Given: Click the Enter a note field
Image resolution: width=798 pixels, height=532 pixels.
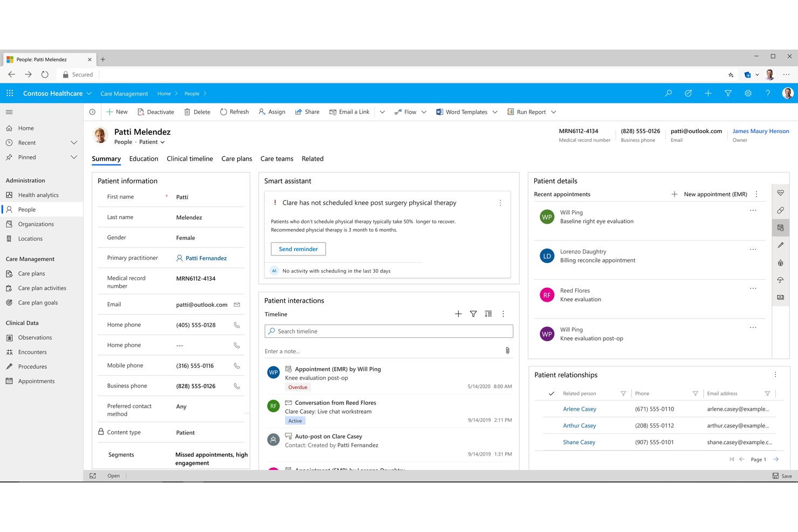Looking at the screenshot, I should (383, 351).
